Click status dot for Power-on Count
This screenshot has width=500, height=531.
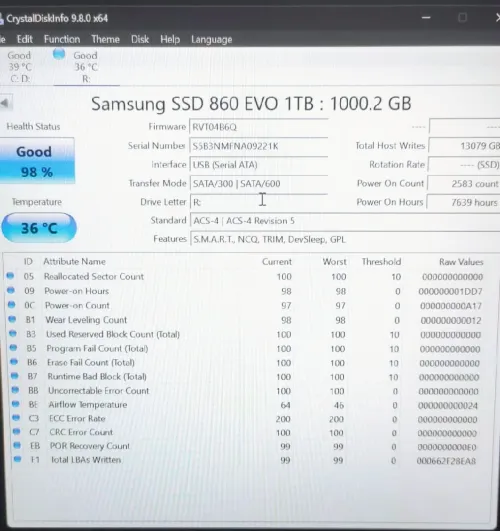coord(12,305)
